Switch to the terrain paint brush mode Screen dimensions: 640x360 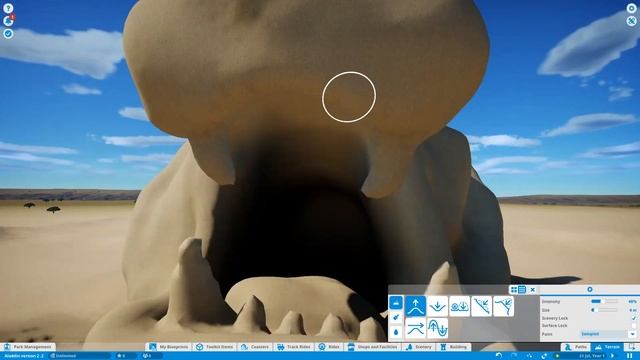click(x=396, y=317)
